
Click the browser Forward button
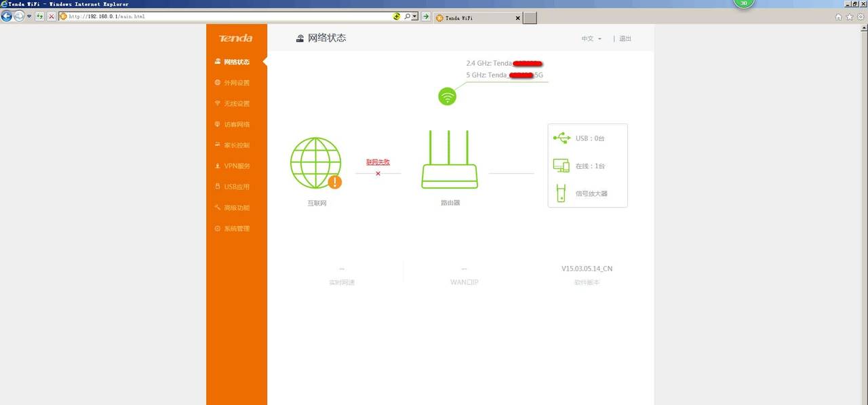tap(19, 16)
